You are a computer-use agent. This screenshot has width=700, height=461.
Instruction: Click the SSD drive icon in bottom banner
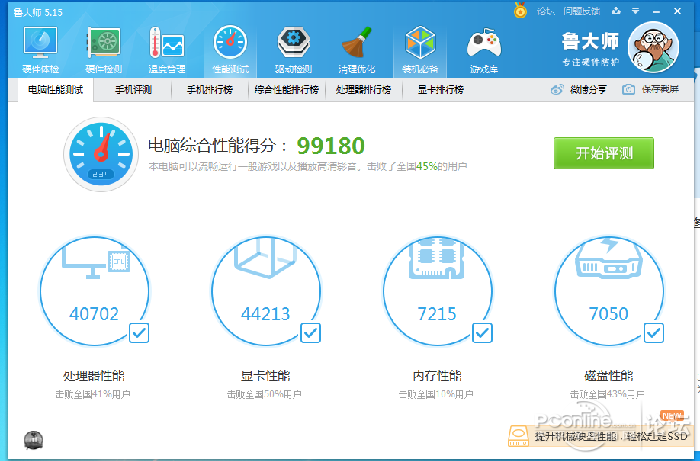pyautogui.click(x=519, y=436)
